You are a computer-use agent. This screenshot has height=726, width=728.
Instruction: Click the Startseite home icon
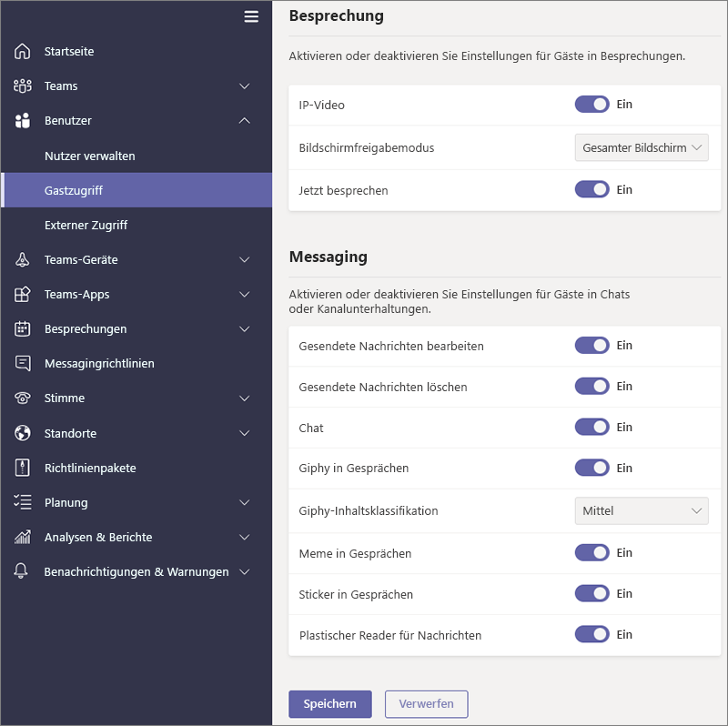click(x=23, y=52)
